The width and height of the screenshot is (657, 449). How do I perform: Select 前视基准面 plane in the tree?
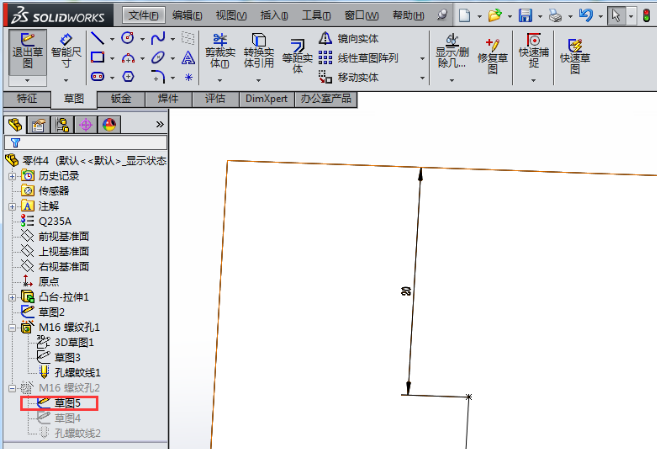(x=63, y=236)
